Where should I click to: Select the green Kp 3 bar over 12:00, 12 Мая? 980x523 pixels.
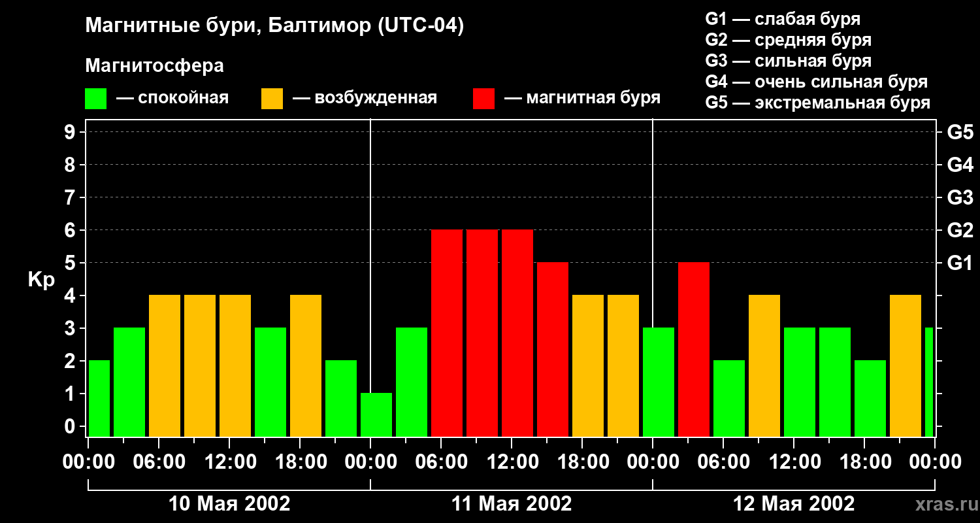coord(800,382)
